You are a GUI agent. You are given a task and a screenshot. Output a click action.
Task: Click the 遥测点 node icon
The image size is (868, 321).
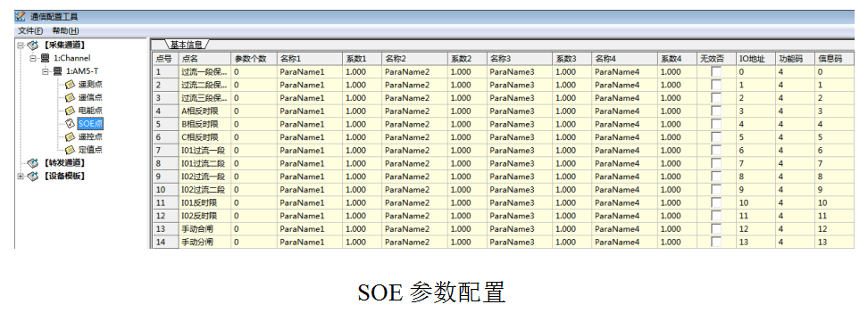click(70, 85)
